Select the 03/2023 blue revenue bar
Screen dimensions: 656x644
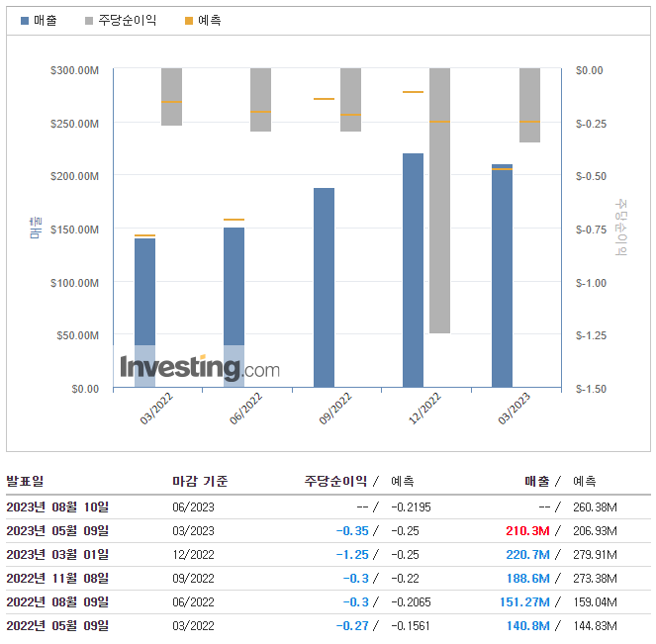click(x=502, y=276)
